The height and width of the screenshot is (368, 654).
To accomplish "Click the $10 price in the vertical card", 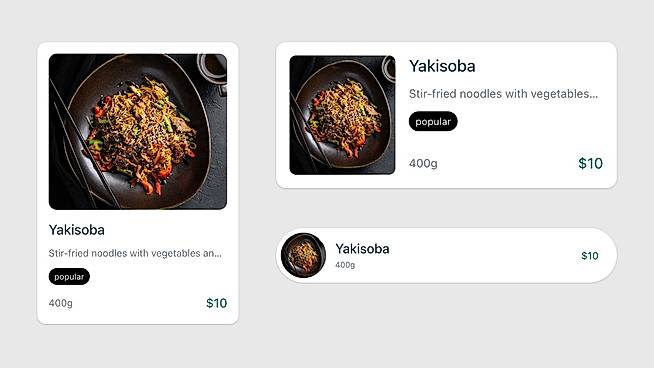I will pyautogui.click(x=216, y=303).
